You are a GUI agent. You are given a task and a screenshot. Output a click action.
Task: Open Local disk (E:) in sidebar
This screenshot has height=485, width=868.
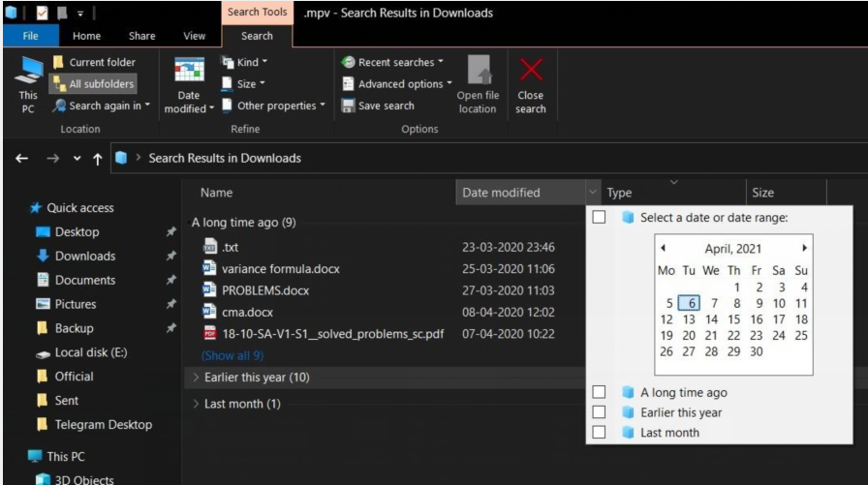(x=81, y=352)
